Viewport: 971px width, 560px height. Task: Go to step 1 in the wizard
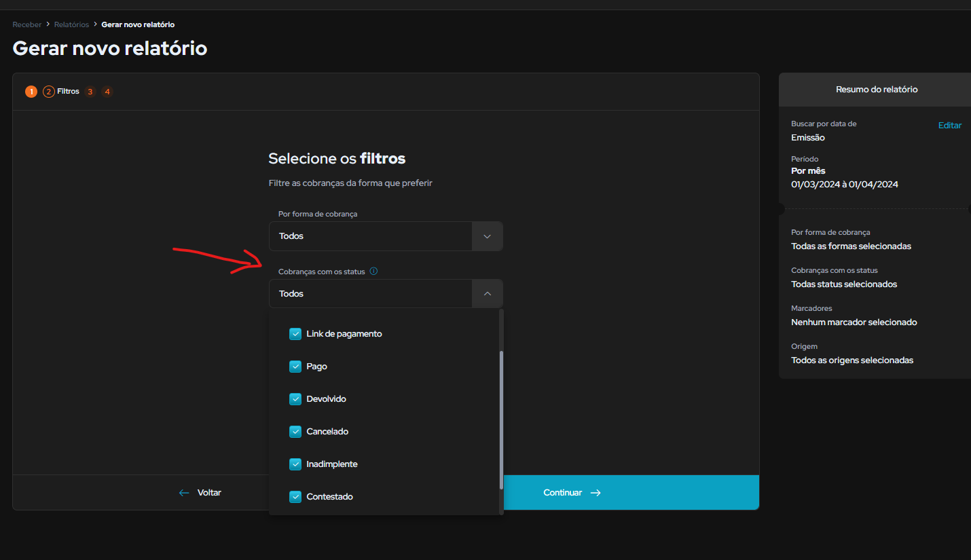tap(31, 92)
